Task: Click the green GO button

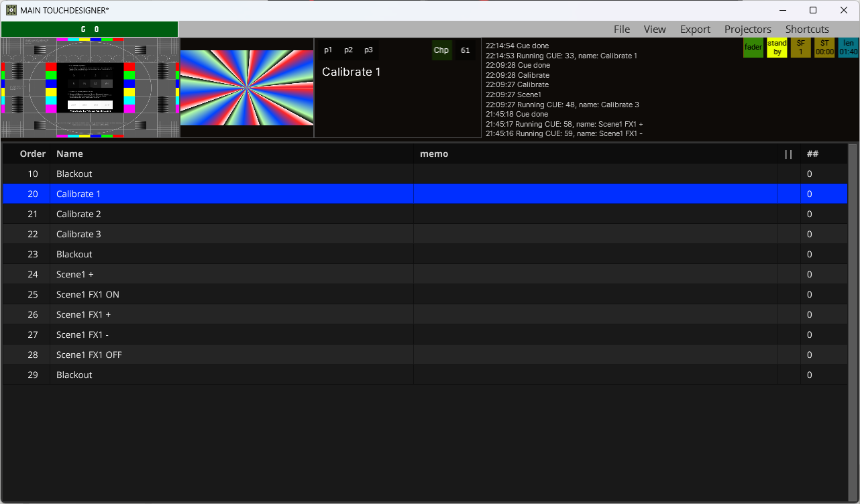Action: point(89,29)
